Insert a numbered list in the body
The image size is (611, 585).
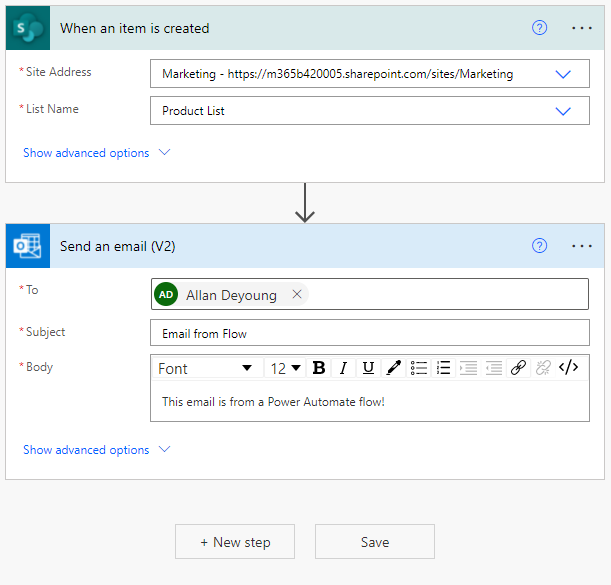click(x=443, y=368)
